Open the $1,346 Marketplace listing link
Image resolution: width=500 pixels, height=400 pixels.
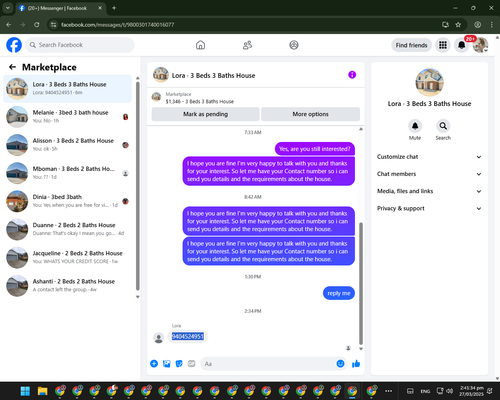coord(199,101)
